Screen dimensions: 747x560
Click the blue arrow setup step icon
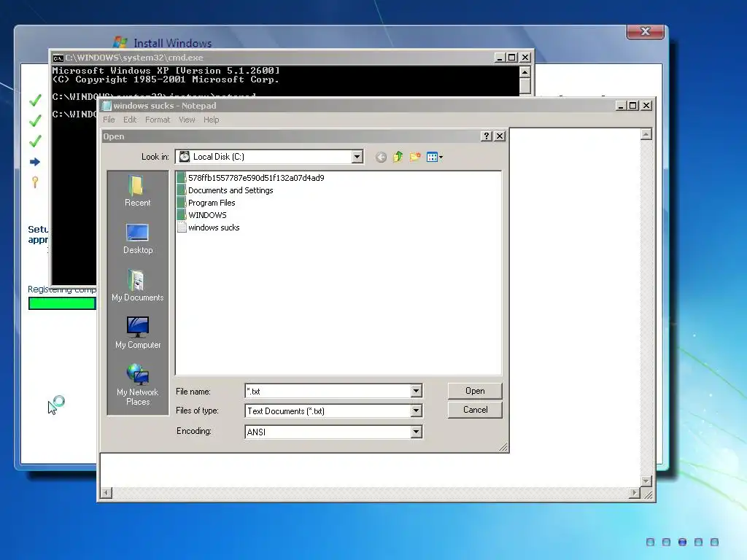pyautogui.click(x=35, y=162)
